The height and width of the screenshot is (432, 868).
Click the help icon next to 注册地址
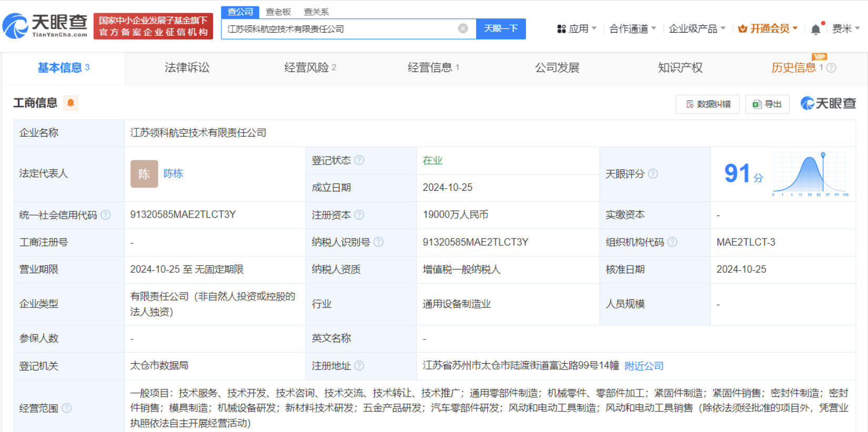(359, 366)
